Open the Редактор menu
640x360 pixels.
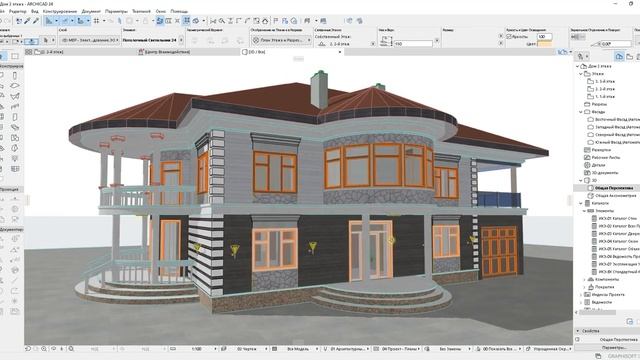(x=18, y=11)
